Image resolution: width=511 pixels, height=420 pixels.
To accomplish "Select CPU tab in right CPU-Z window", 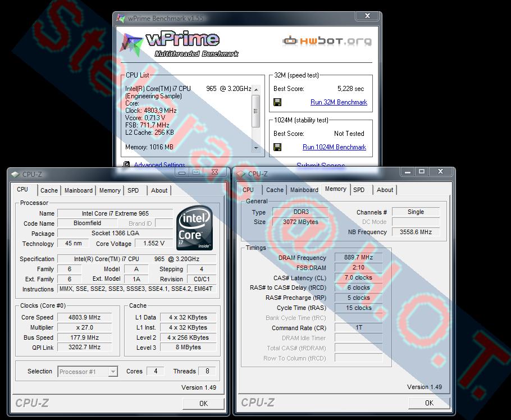I will (248, 190).
